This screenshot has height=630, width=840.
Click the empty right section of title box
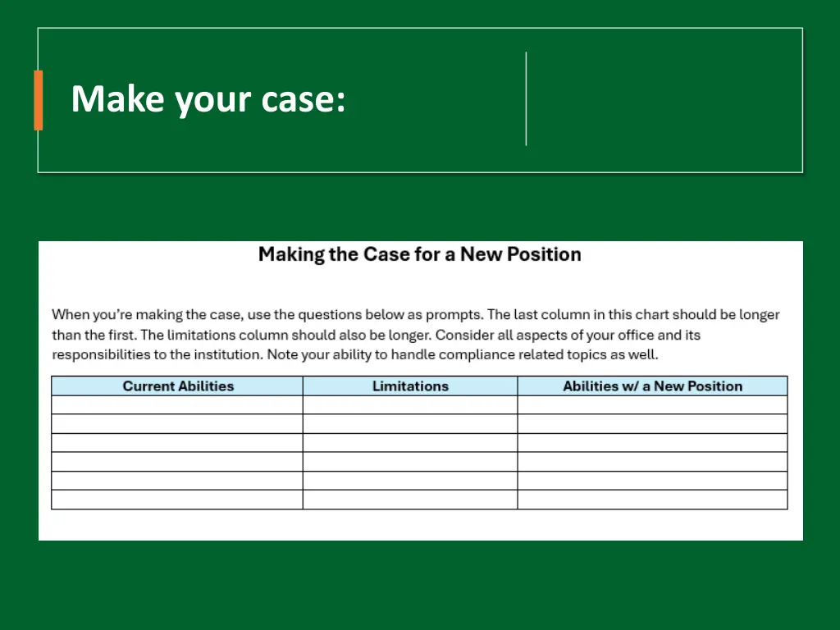point(664,100)
